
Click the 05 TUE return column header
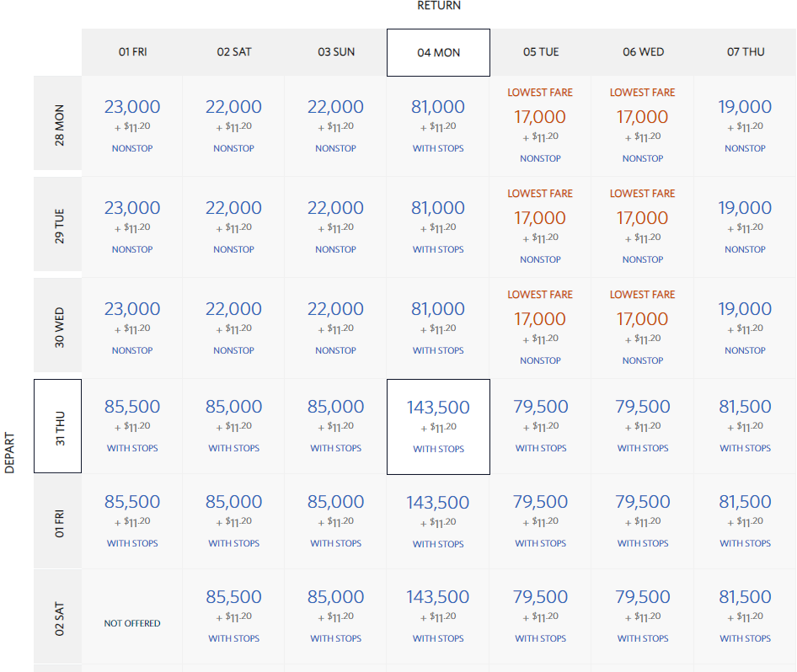(540, 52)
